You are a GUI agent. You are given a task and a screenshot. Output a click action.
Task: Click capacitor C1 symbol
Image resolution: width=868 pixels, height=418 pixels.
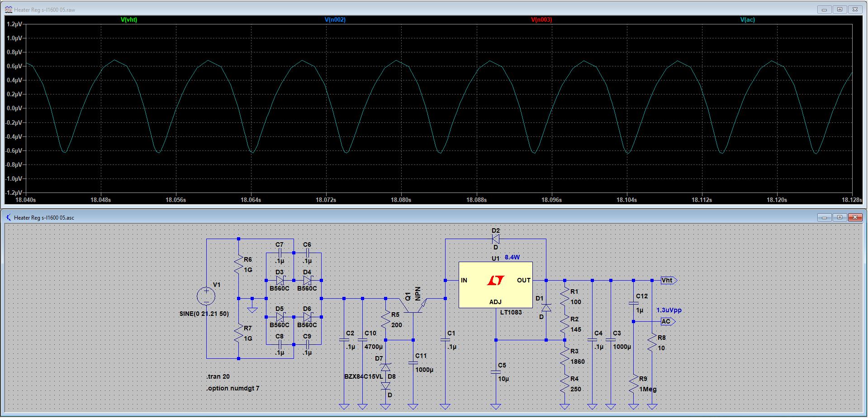(445, 340)
